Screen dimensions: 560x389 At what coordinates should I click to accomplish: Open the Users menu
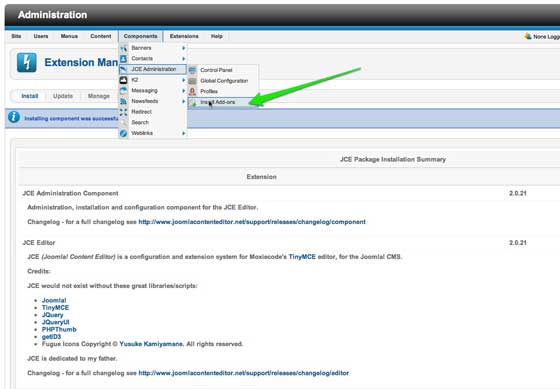[41, 36]
